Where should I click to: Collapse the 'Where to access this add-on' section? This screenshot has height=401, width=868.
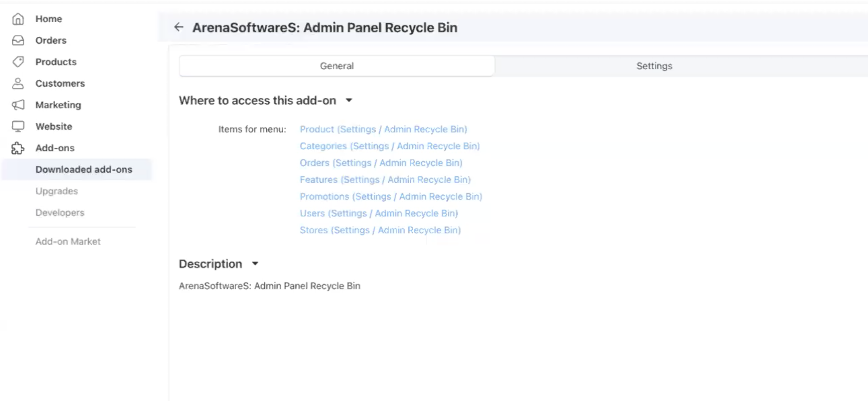pos(349,100)
